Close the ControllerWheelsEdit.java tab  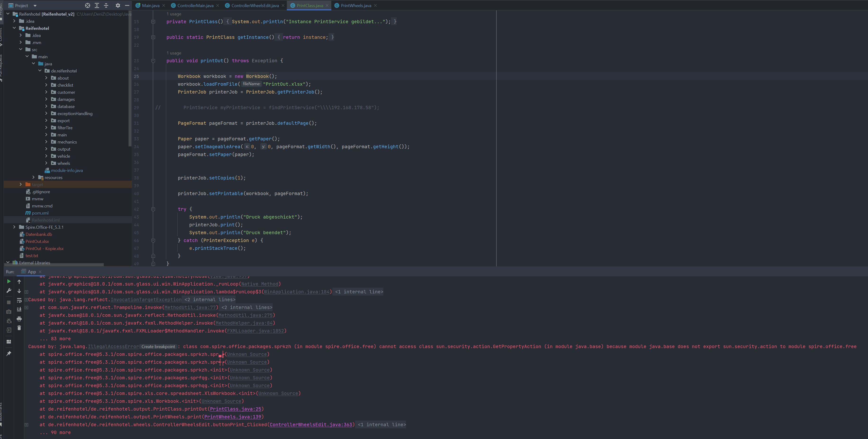point(283,5)
